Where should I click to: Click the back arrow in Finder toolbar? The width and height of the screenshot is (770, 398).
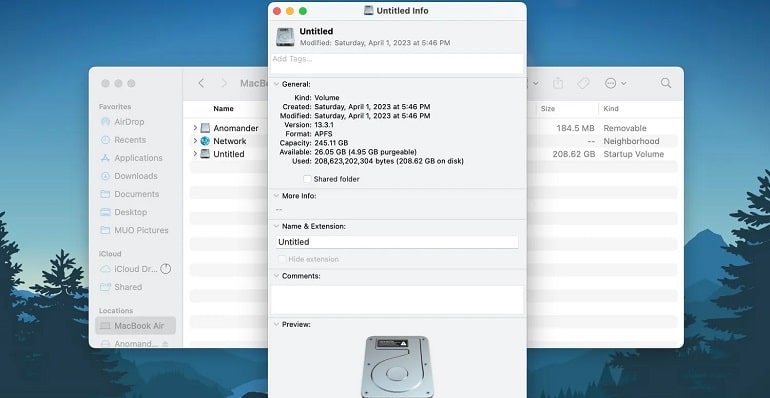click(201, 83)
